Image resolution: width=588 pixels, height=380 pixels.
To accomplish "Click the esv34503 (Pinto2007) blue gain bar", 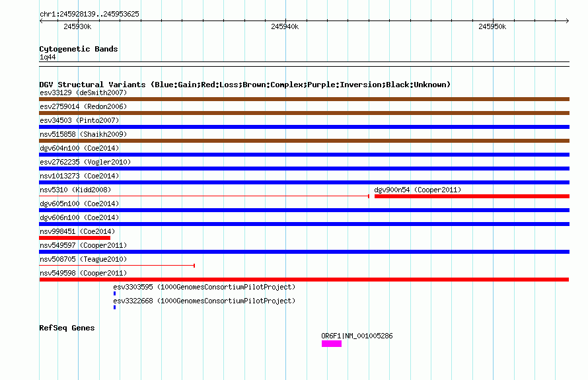I will click(304, 127).
